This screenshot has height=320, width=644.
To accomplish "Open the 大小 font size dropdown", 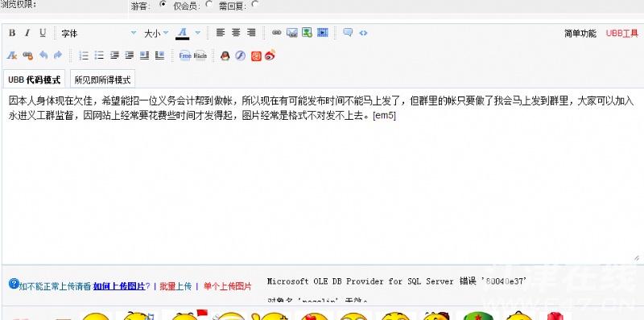I will click(x=155, y=33).
